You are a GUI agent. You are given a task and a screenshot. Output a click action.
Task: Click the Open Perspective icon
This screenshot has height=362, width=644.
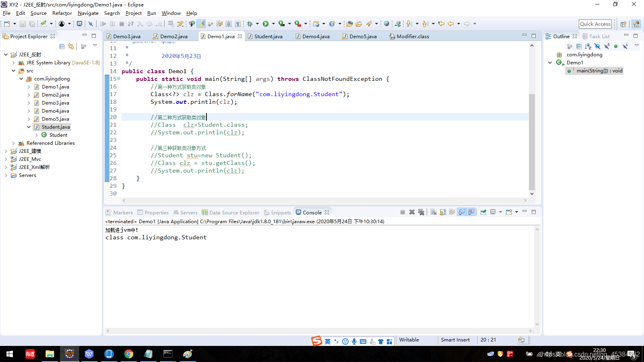pyautogui.click(x=623, y=24)
